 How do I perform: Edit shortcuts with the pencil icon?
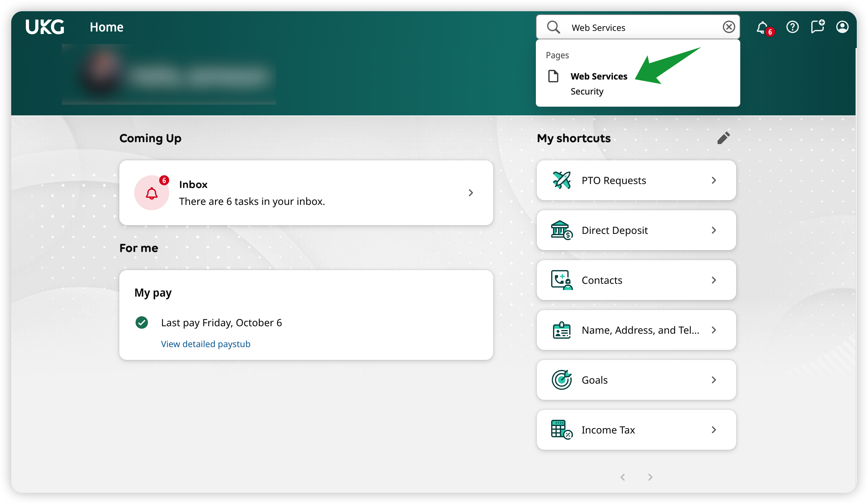[x=723, y=138]
